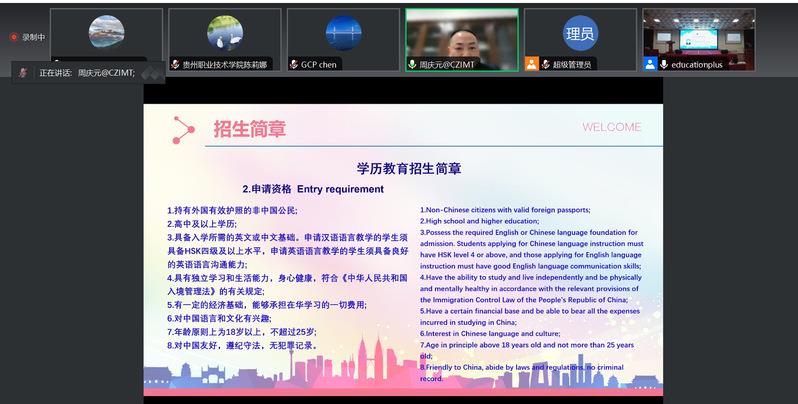Image resolution: width=798 pixels, height=404 pixels.
Task: Click the WELCOME text on the slide
Action: click(611, 127)
